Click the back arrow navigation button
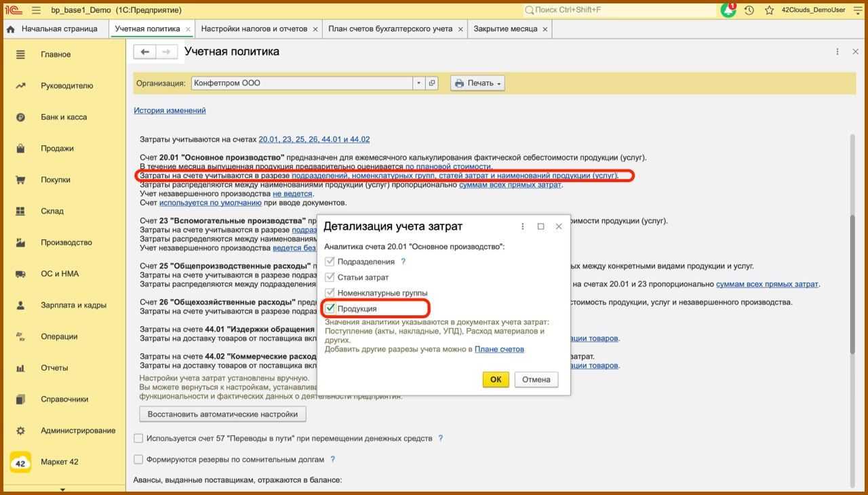Screen dimensions: 868x495 [144, 52]
